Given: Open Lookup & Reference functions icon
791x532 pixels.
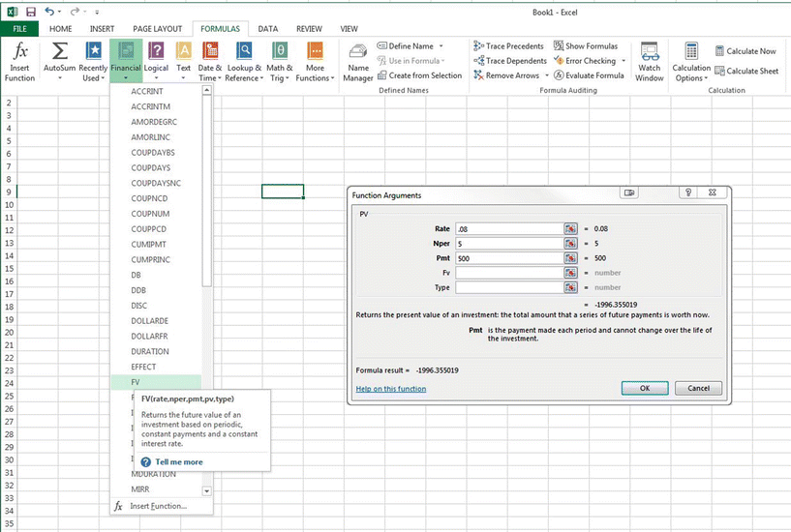Looking at the screenshot, I should coord(244,51).
